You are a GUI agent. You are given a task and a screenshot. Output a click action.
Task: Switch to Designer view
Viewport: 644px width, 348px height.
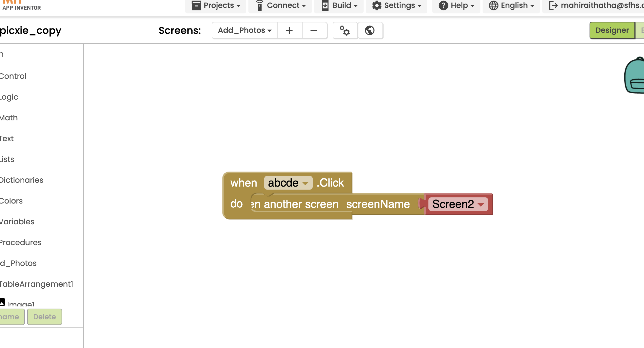[x=612, y=30]
